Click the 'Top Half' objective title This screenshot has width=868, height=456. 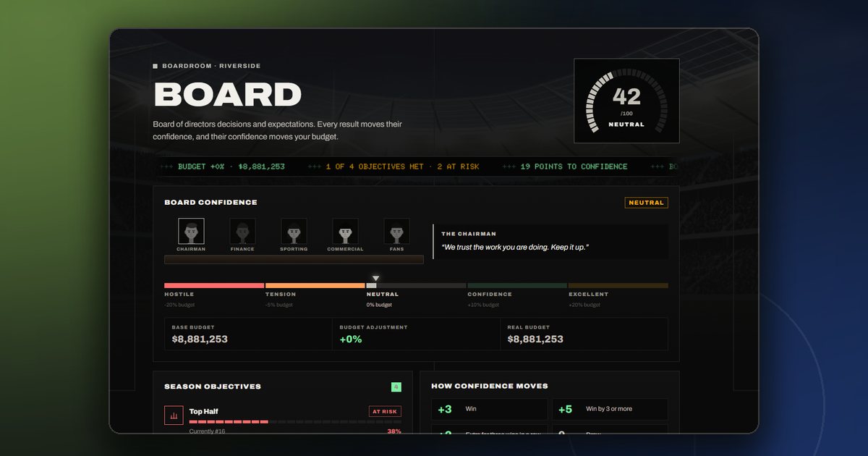click(x=204, y=411)
